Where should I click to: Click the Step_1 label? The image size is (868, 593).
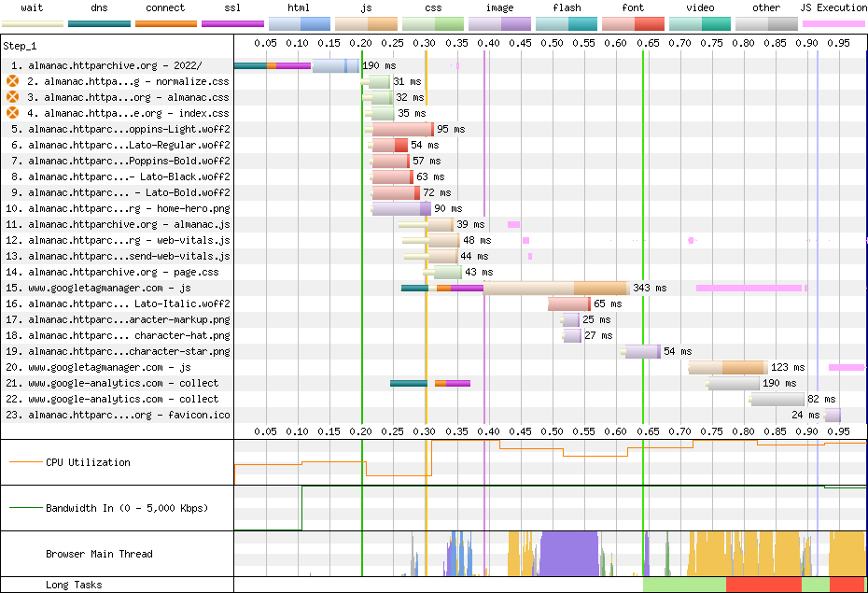[x=20, y=46]
